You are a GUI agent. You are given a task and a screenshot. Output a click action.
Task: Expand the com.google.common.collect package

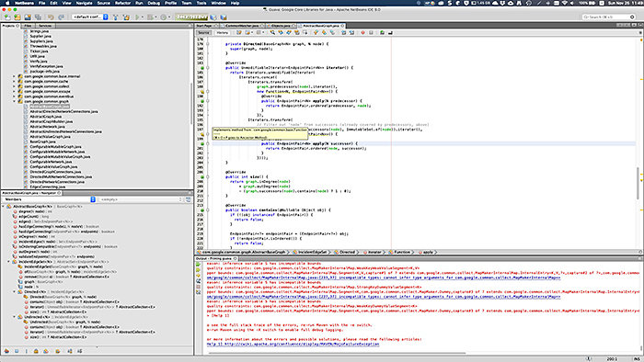14,86
